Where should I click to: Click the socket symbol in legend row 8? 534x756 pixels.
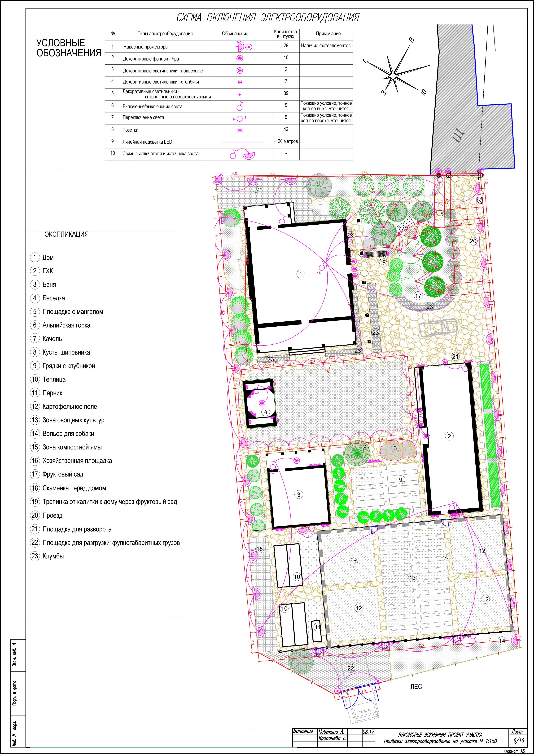pos(240,130)
